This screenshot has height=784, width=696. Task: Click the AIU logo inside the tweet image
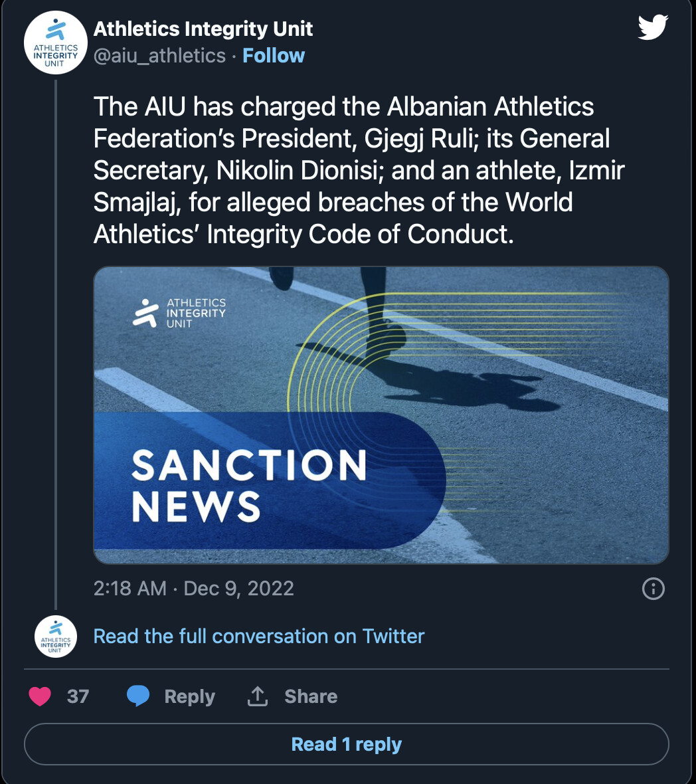179,313
